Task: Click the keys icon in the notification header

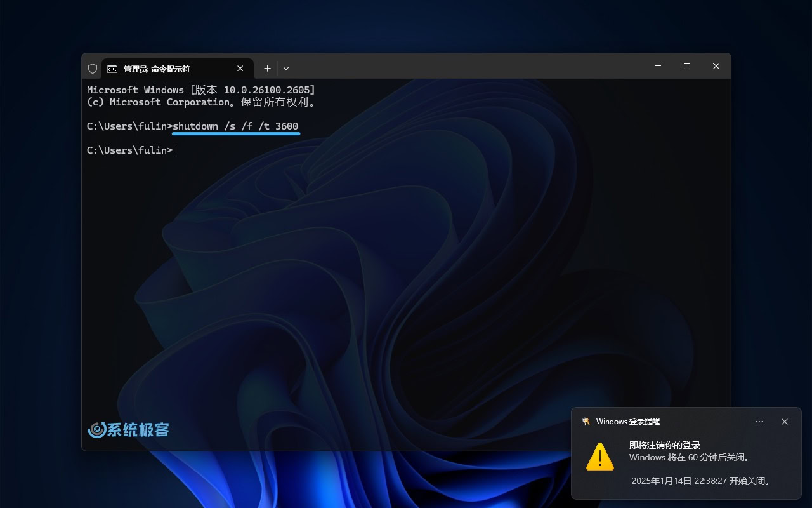Action: (x=586, y=422)
